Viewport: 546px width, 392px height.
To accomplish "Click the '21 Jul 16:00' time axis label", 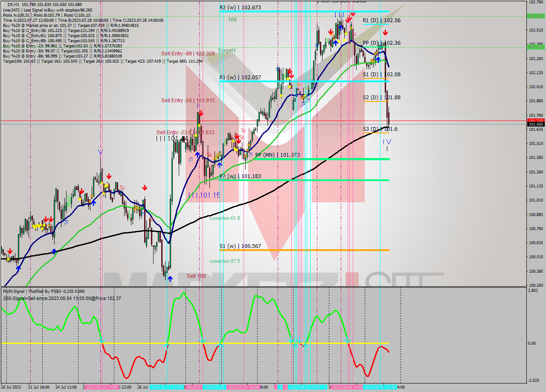I will 39,387.
